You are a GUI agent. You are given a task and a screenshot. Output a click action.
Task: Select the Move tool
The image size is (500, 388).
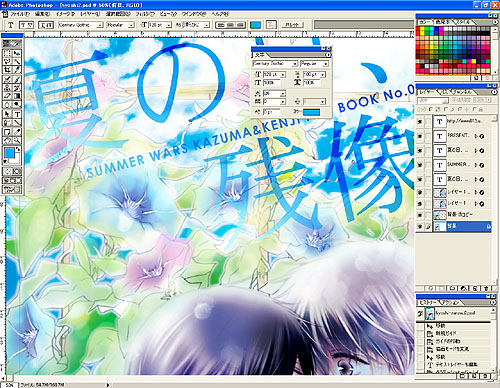pyautogui.click(x=17, y=54)
